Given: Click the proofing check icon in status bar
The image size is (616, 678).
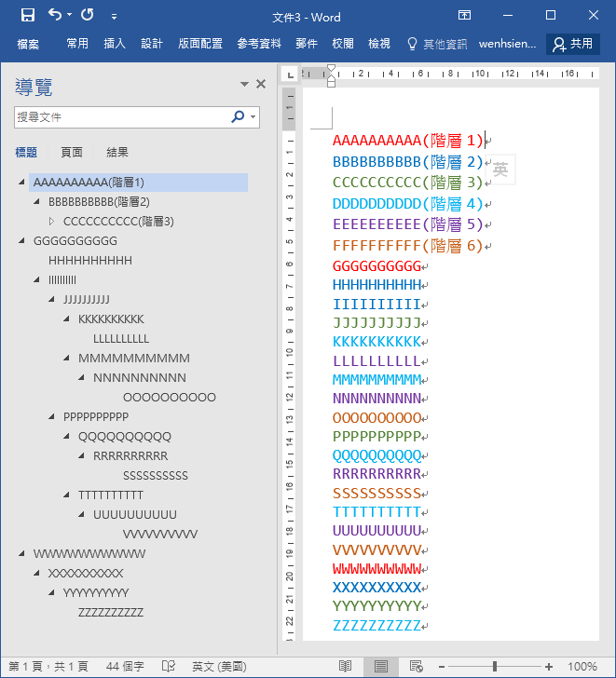Looking at the screenshot, I should [169, 666].
